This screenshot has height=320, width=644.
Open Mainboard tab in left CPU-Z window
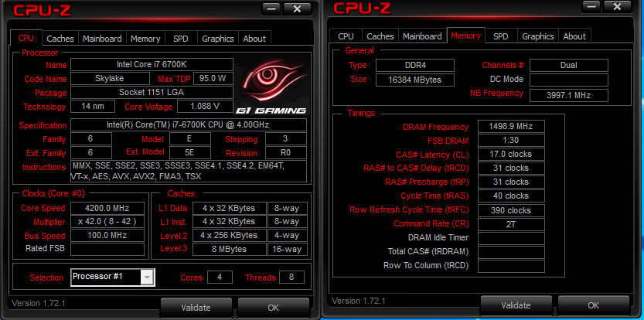click(x=102, y=39)
